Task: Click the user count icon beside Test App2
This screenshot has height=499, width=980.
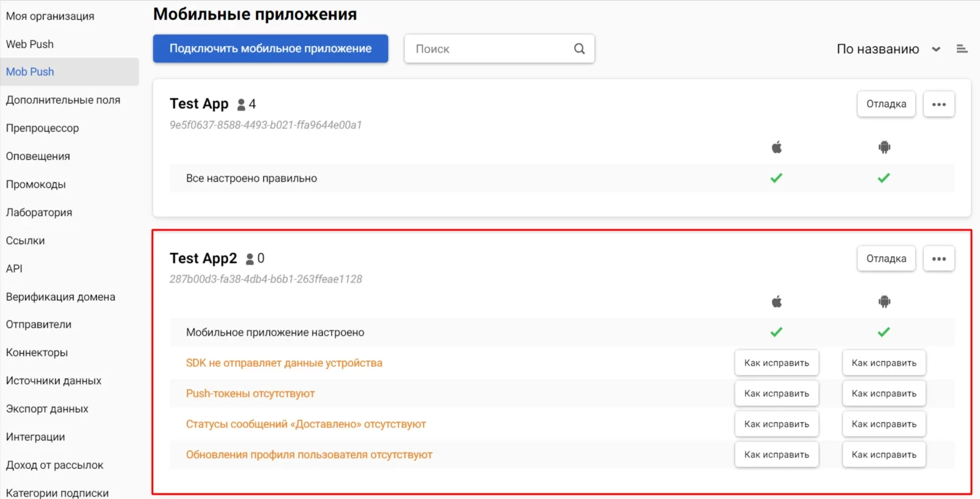Action: [x=250, y=259]
